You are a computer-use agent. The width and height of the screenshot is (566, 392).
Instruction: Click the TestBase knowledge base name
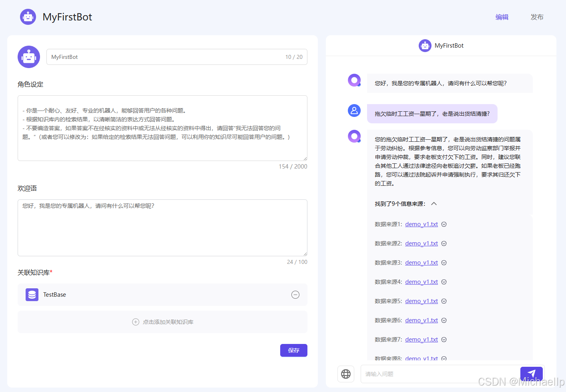click(x=54, y=295)
